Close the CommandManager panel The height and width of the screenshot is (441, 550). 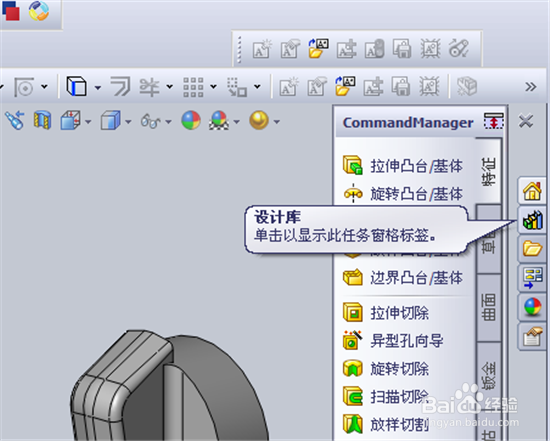click(526, 121)
